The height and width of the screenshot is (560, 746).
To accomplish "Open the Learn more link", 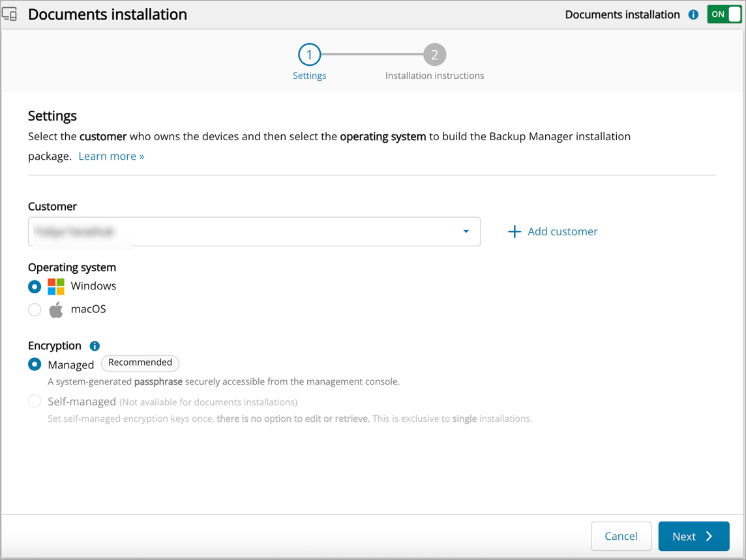I will [x=112, y=156].
